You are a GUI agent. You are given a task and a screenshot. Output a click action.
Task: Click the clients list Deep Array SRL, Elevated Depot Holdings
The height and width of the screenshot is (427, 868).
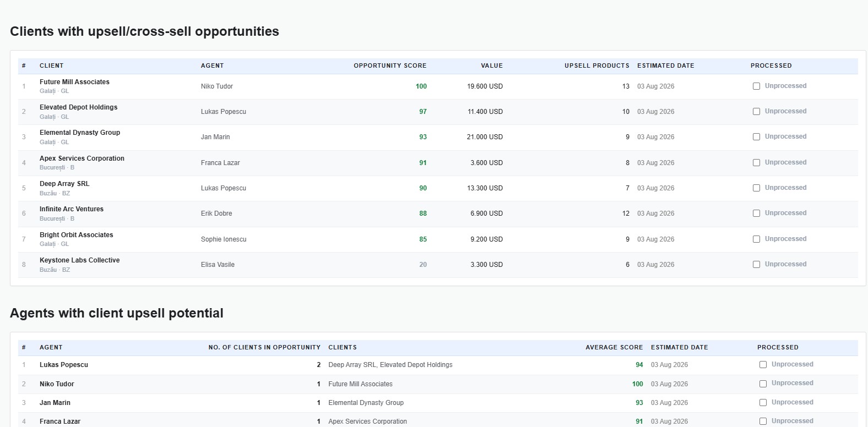(x=390, y=365)
